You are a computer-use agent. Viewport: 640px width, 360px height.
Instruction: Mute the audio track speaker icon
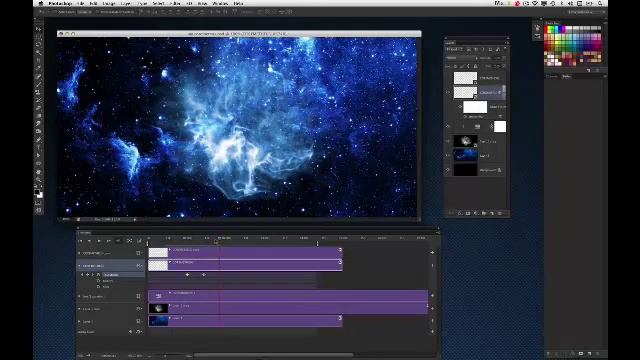pos(131,332)
